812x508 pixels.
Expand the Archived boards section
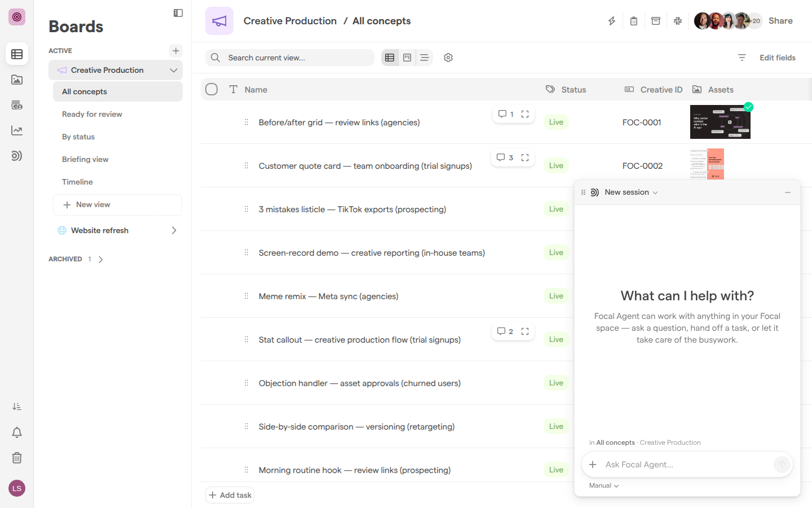[101, 260]
